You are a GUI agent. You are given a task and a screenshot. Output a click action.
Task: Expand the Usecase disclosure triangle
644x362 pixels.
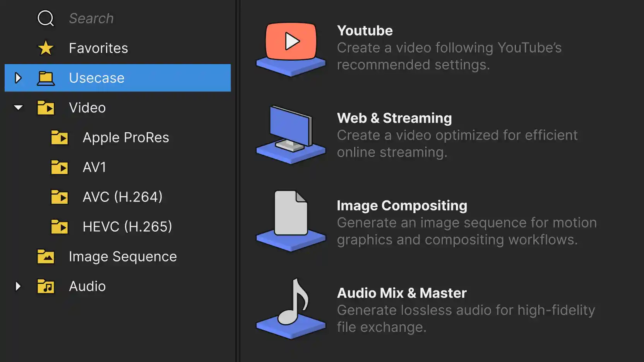coord(18,78)
